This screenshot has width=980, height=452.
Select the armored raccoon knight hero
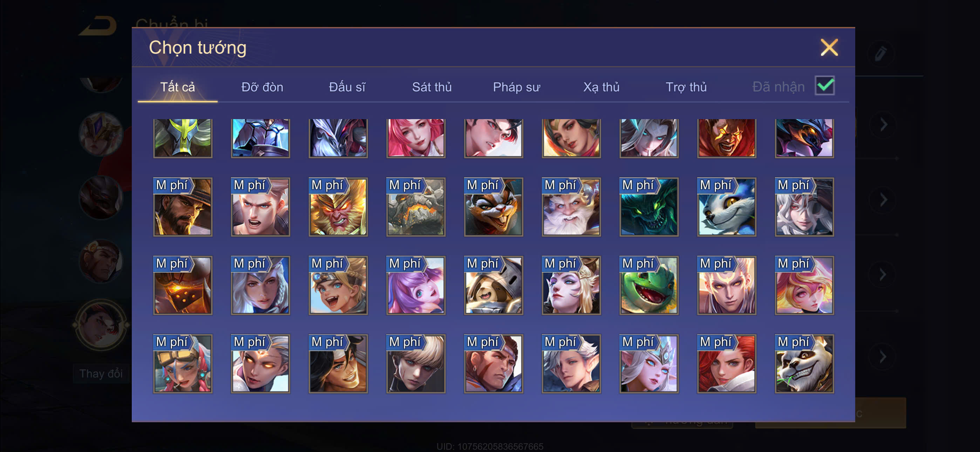click(x=494, y=285)
